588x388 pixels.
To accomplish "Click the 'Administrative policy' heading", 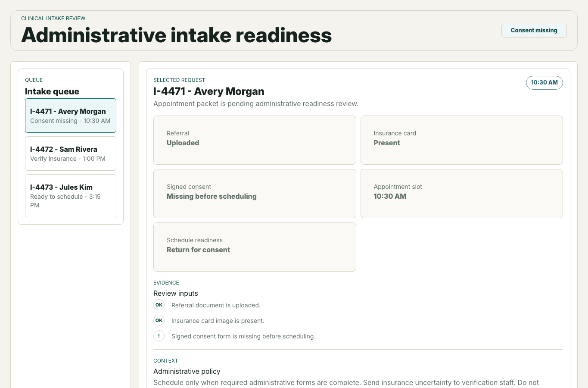I will 187,371.
